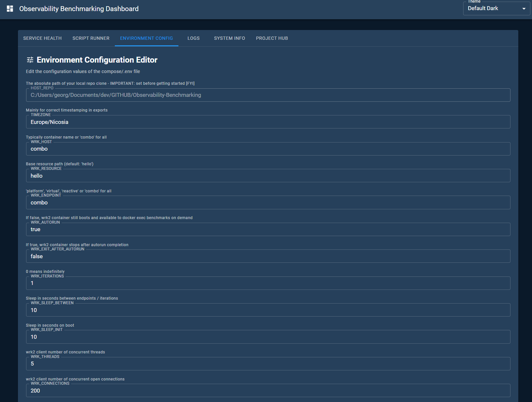Open the Theme dropdown showing Default Dark
532x402 pixels.
[493, 8]
